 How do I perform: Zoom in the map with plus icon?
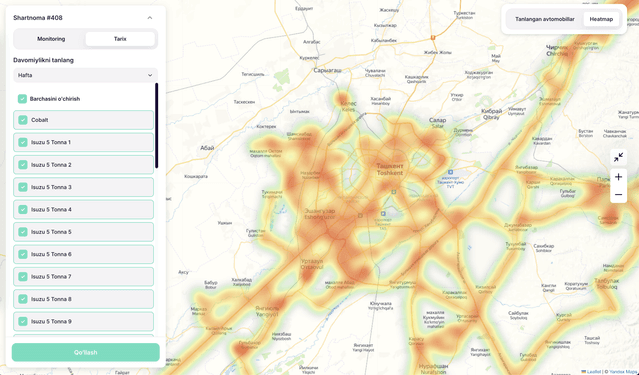coord(618,177)
